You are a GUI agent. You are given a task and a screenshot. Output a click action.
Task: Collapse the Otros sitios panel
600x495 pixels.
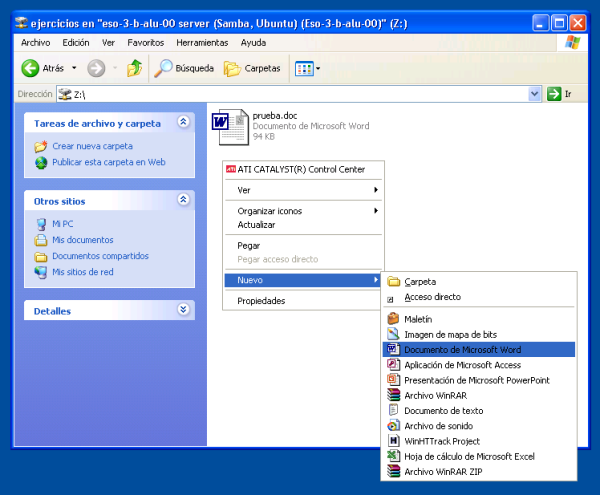[x=183, y=200]
